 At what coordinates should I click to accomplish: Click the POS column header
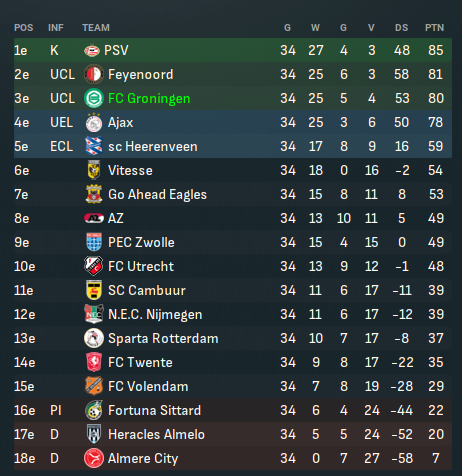coord(24,28)
